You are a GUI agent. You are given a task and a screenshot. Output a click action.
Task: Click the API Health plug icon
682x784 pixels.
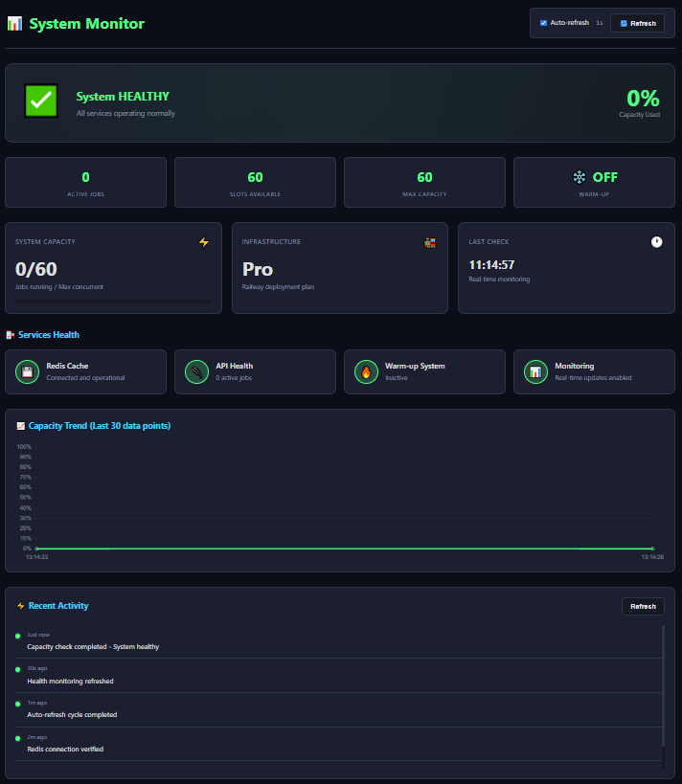tap(196, 372)
